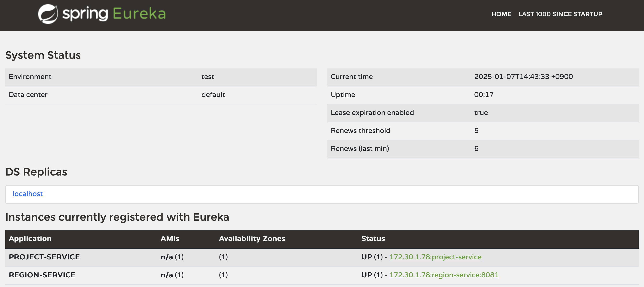Click UP (1) status for REGION-SERVICE
The height and width of the screenshot is (287, 644).
pyautogui.click(x=372, y=275)
